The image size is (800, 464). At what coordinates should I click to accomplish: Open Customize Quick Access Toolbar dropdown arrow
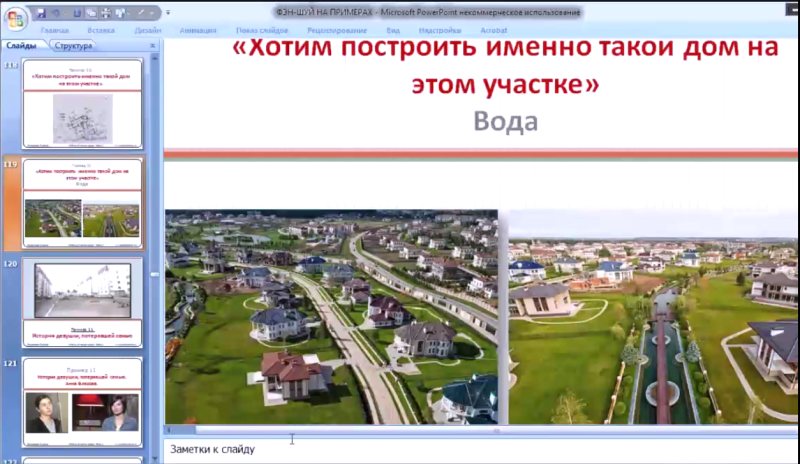tap(168, 12)
